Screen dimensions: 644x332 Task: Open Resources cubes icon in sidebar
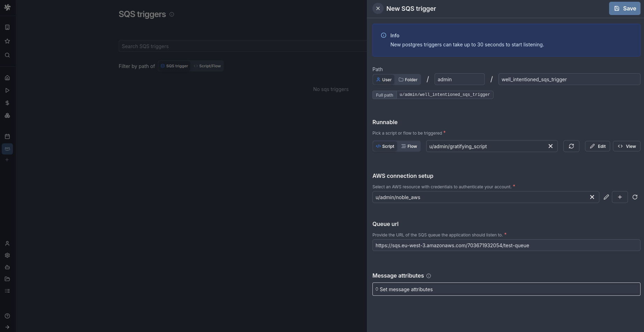point(7,115)
